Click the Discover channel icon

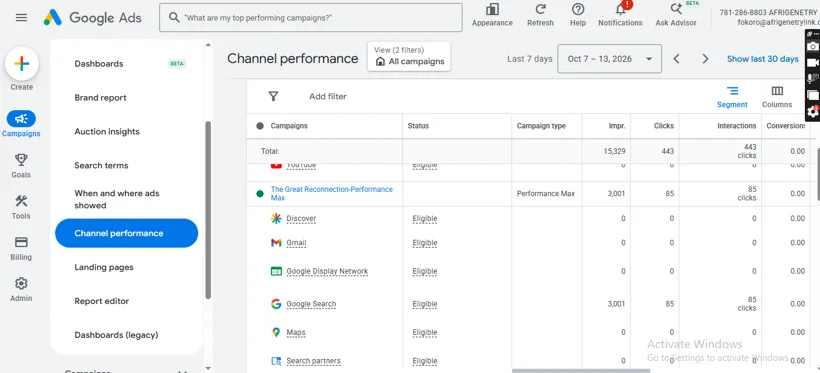coord(276,219)
